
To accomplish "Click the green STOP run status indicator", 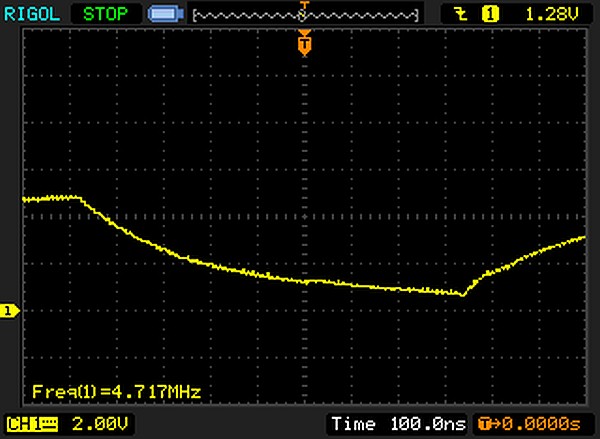I will tap(107, 14).
